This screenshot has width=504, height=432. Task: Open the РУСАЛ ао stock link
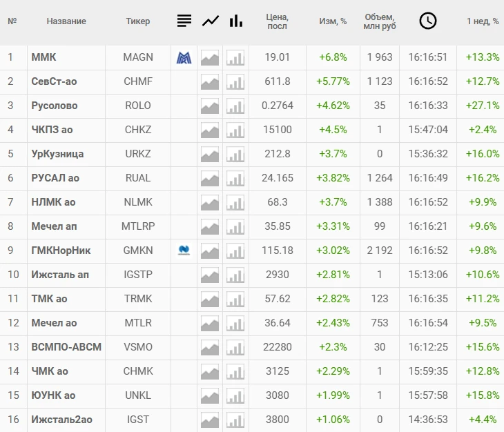click(x=55, y=178)
